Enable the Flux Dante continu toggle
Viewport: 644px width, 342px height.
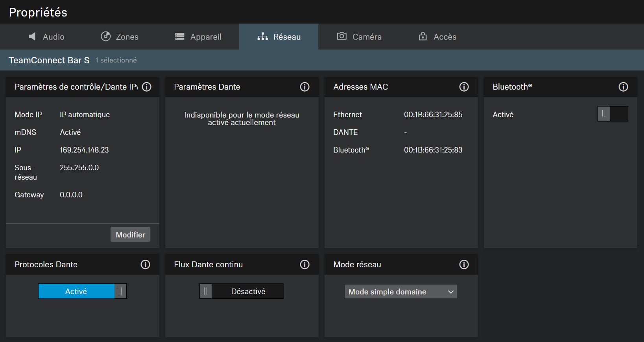[x=242, y=291]
